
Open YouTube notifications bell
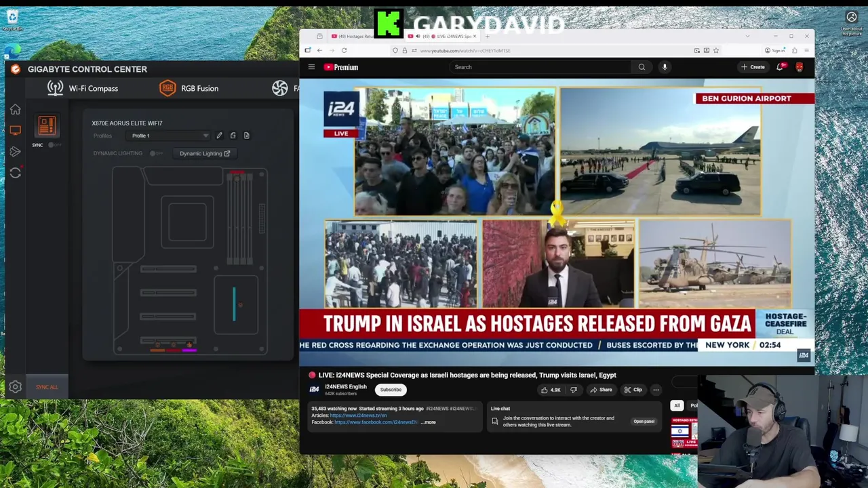(780, 67)
